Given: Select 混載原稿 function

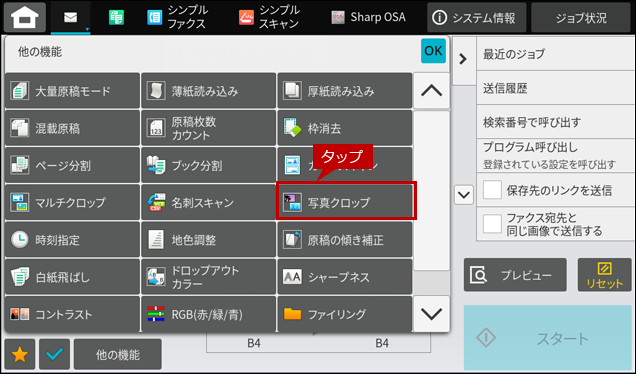Looking at the screenshot, I should [x=73, y=128].
